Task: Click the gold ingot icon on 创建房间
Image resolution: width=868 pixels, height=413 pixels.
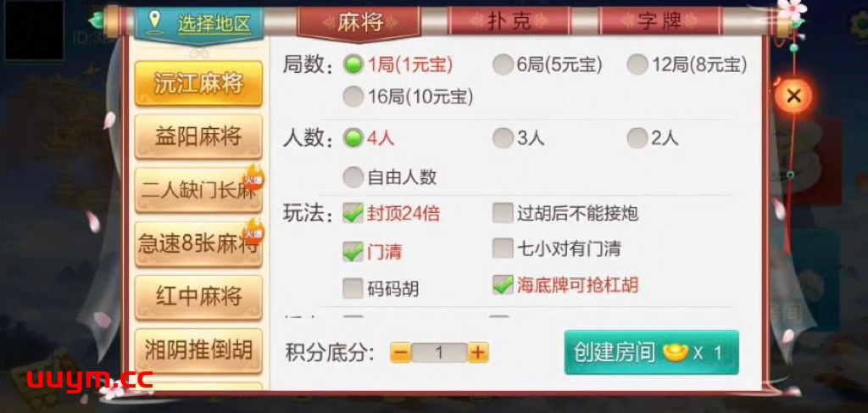Action: [x=676, y=353]
